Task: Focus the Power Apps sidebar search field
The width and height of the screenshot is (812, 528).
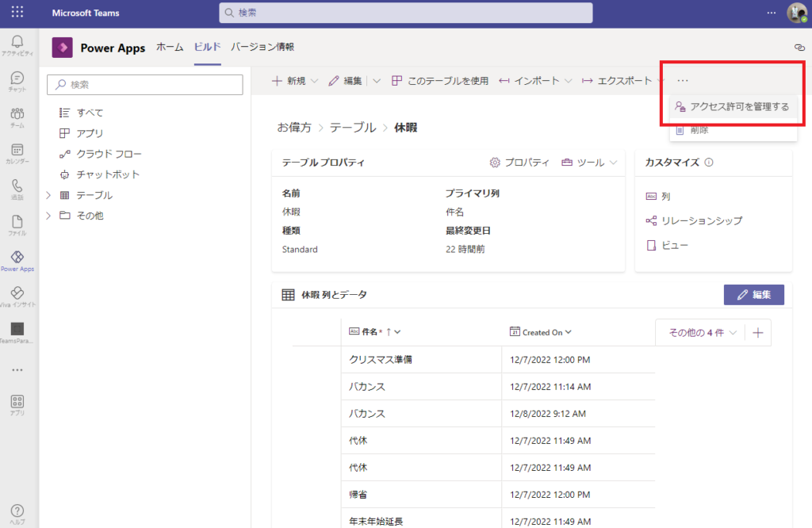Action: pyautogui.click(x=145, y=84)
